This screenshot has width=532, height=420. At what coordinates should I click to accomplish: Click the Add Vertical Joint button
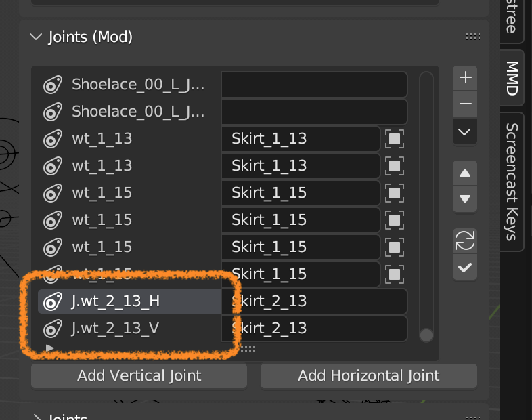point(139,375)
